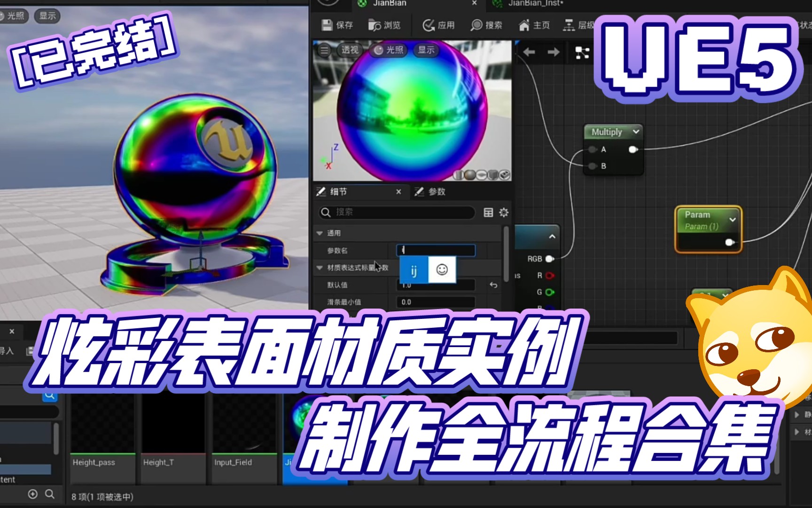Click the Multiply node output pin
812x508 pixels.
(x=633, y=150)
